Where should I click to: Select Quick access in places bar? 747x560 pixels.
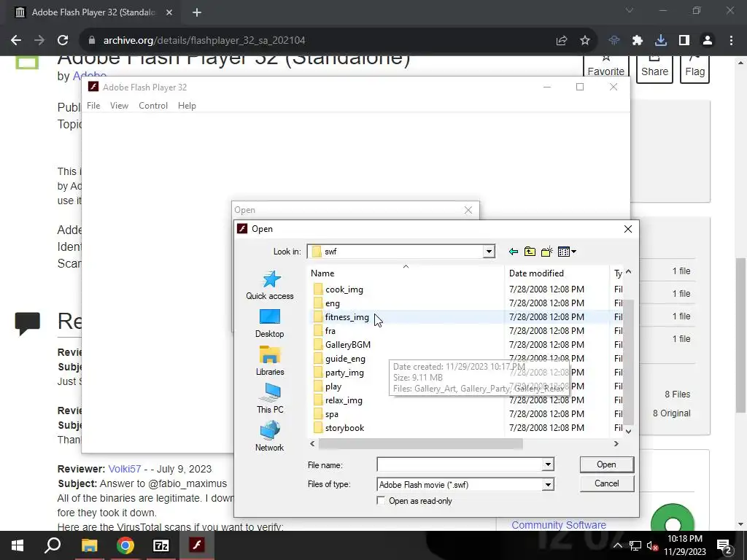[270, 285]
